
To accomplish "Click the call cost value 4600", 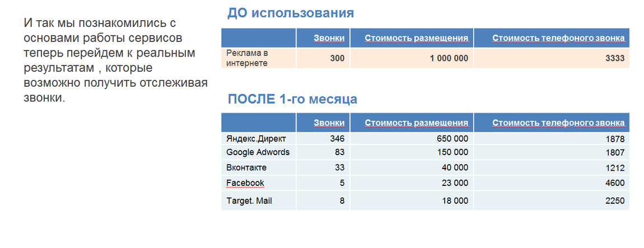I will 615,183.
